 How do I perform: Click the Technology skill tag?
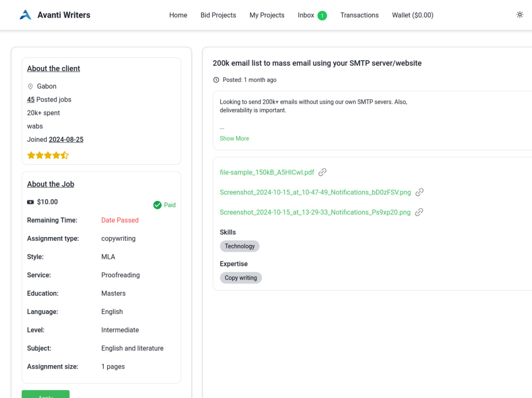pyautogui.click(x=239, y=246)
